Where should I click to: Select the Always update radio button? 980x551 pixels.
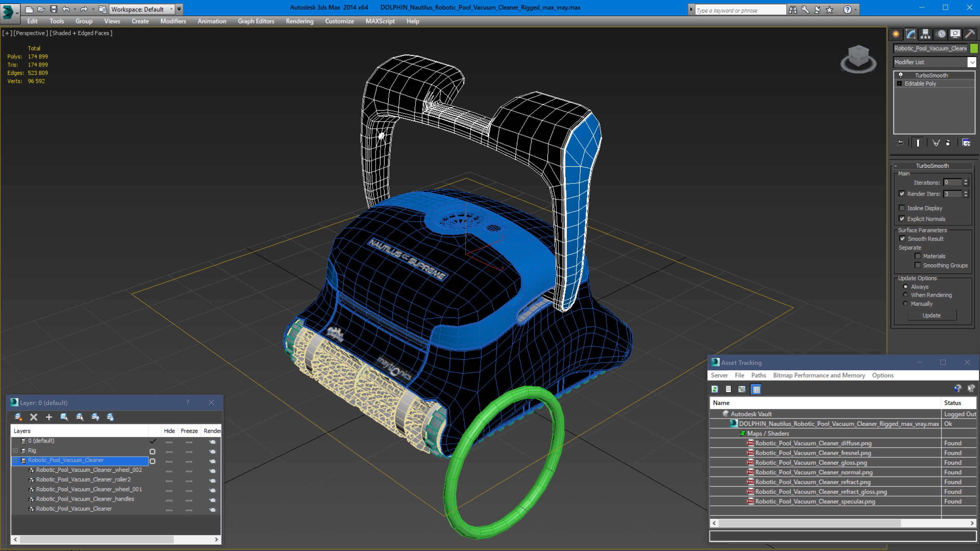[905, 287]
